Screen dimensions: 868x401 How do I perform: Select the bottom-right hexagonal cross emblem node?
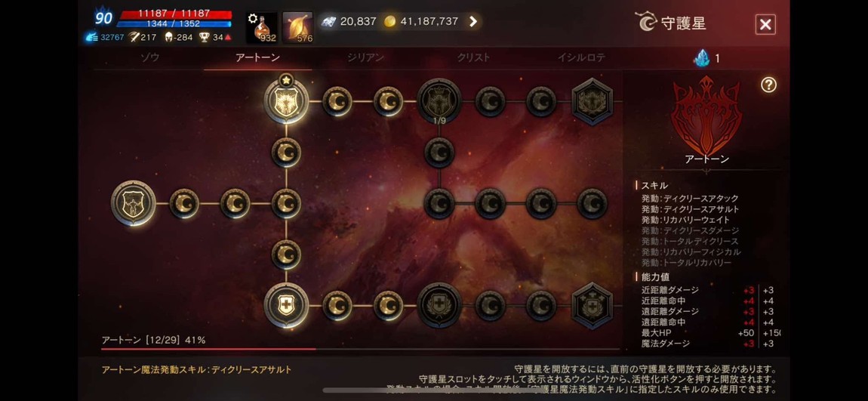tap(592, 306)
